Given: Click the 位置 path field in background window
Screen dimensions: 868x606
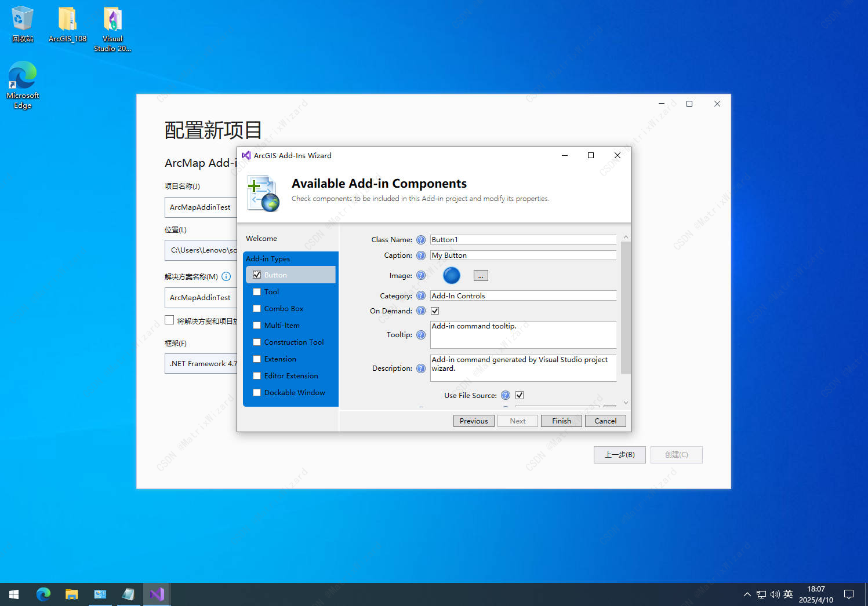Looking at the screenshot, I should (x=201, y=250).
